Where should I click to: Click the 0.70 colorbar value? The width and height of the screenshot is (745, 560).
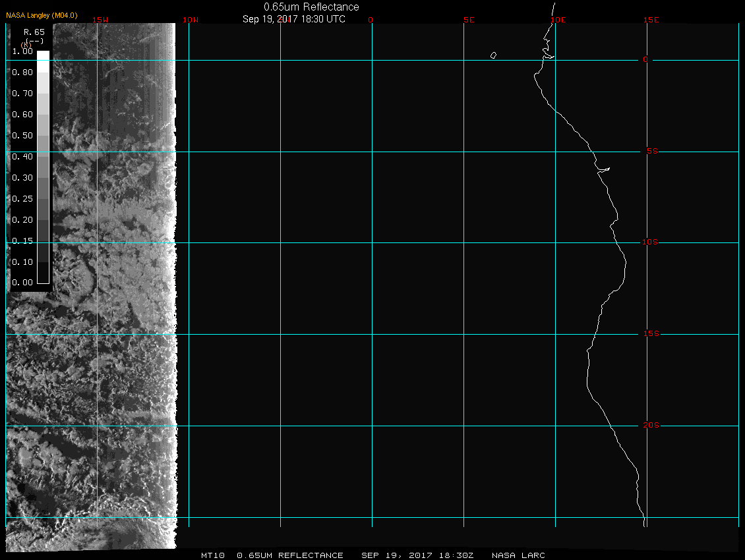point(22,93)
